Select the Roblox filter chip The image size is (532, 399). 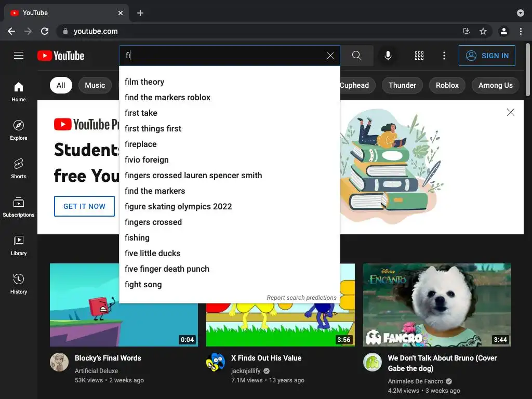(447, 85)
